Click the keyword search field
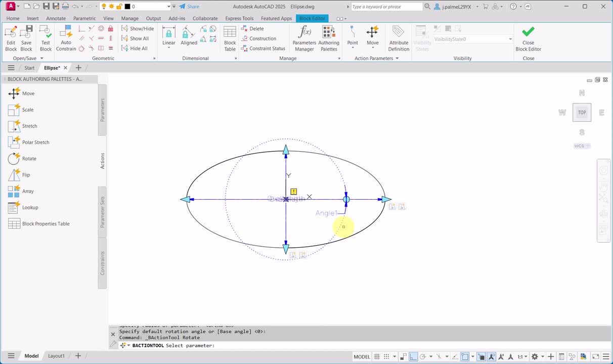The height and width of the screenshot is (364, 613). click(386, 7)
